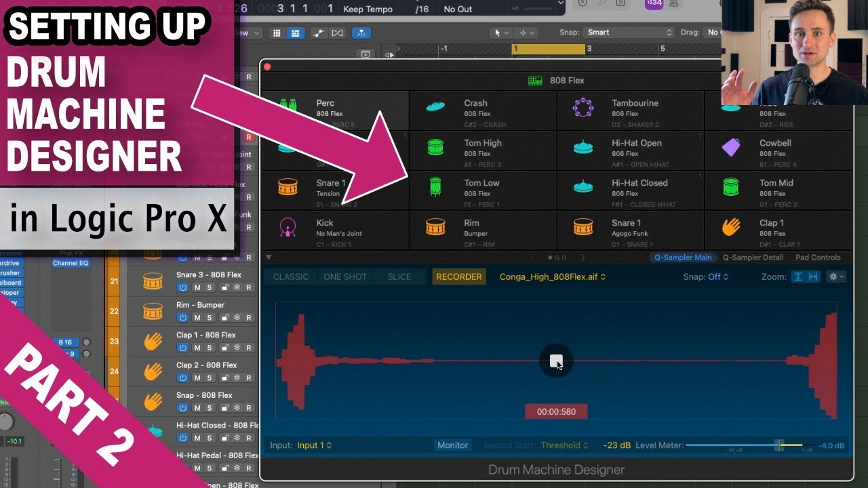
Task: Toggle the Monitor button in the recorder
Action: coord(452,445)
